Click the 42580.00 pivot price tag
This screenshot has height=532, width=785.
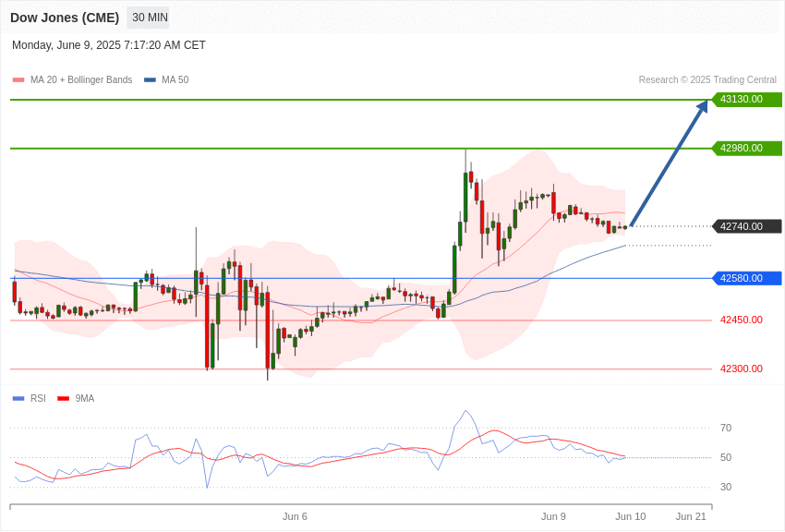coord(747,278)
